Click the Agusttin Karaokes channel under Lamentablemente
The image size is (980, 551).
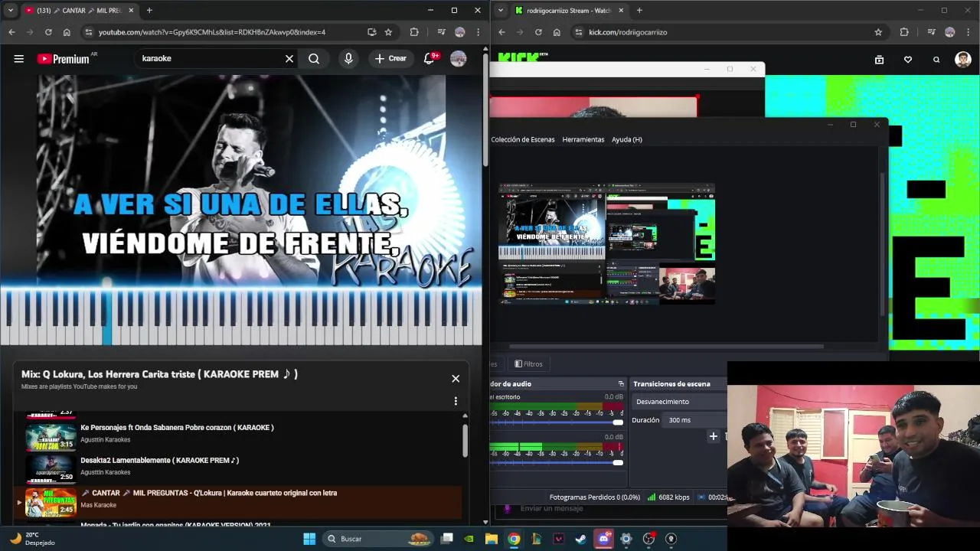(105, 472)
